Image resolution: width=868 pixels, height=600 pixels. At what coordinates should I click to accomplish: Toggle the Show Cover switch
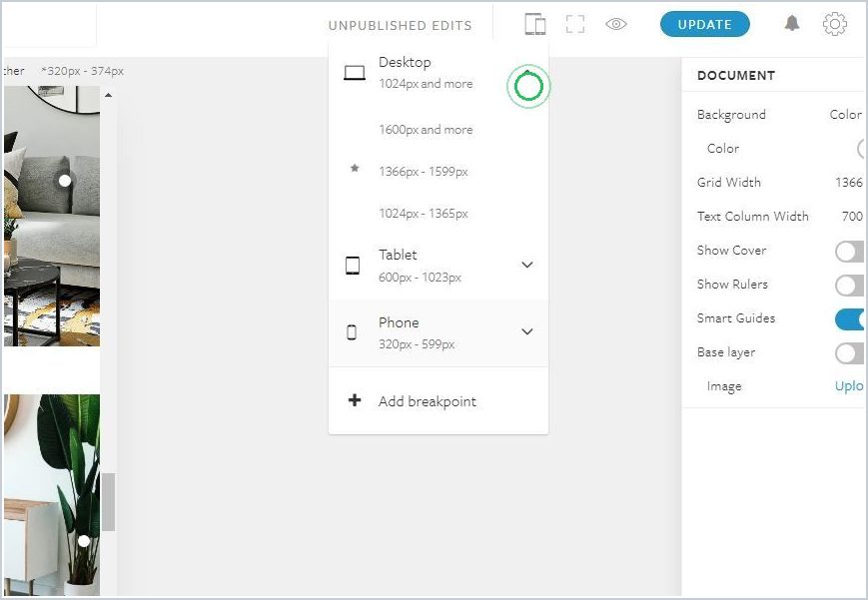(x=850, y=251)
